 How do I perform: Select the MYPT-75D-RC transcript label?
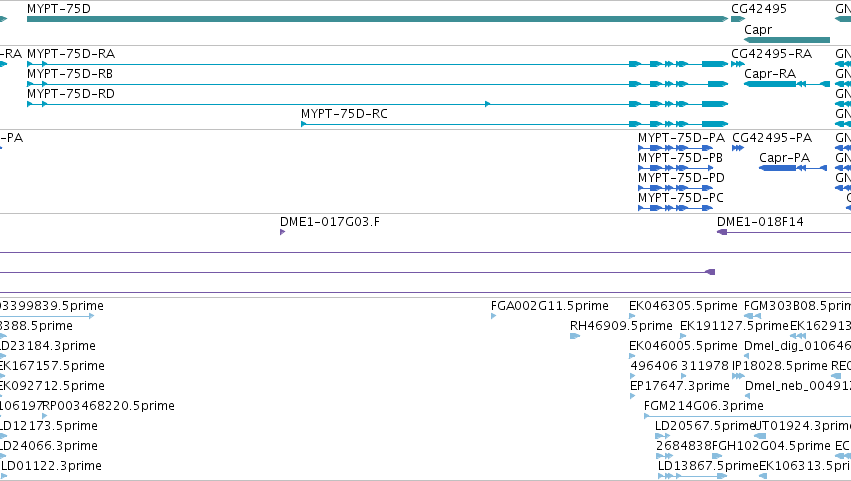point(344,114)
